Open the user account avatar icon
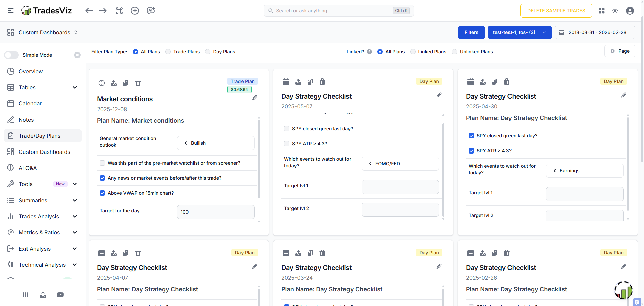Viewport: 644px width, 306px height. point(630,11)
